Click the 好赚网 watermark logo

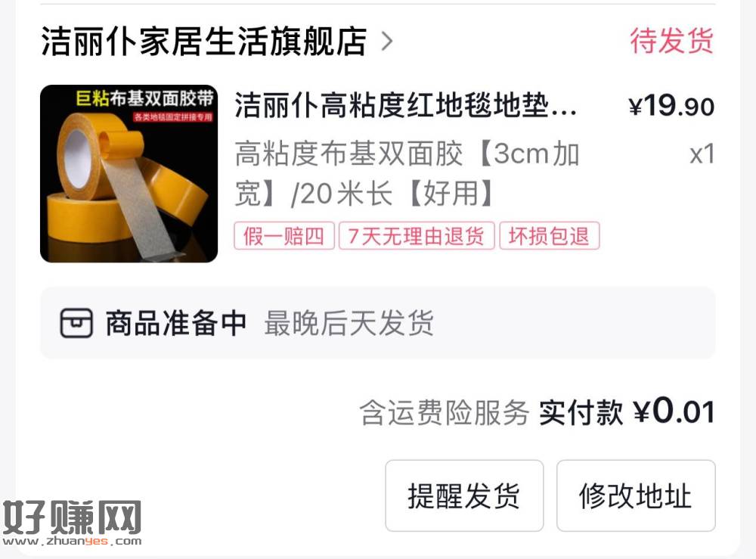(x=72, y=517)
